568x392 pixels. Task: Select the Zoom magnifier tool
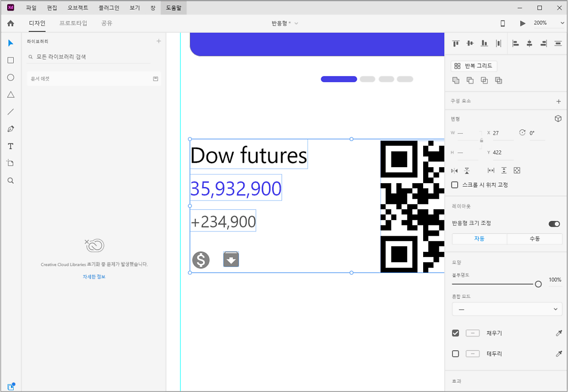(10, 180)
